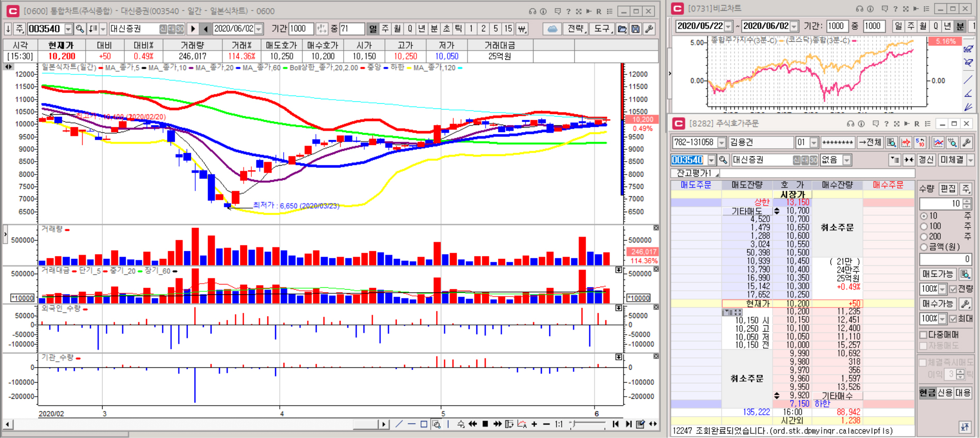Select the 200 shares radio button
The width and height of the screenshot is (980, 438).
[x=924, y=237]
